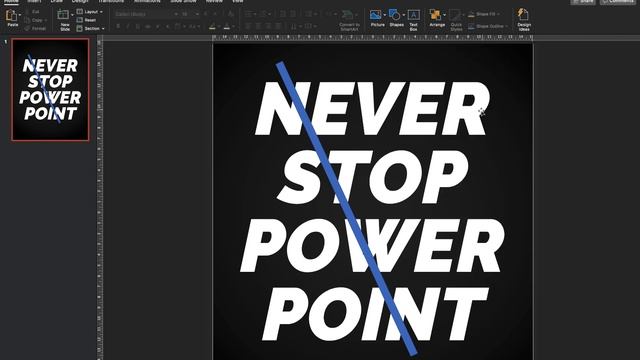This screenshot has height=360, width=640.
Task: Open the Shapes gallery icon
Action: pos(395,15)
